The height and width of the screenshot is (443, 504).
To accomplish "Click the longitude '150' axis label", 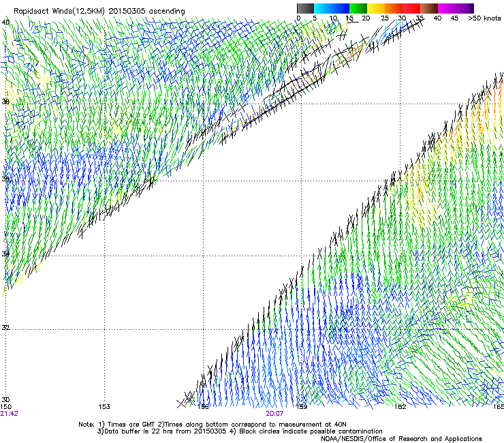I will 6,406.
